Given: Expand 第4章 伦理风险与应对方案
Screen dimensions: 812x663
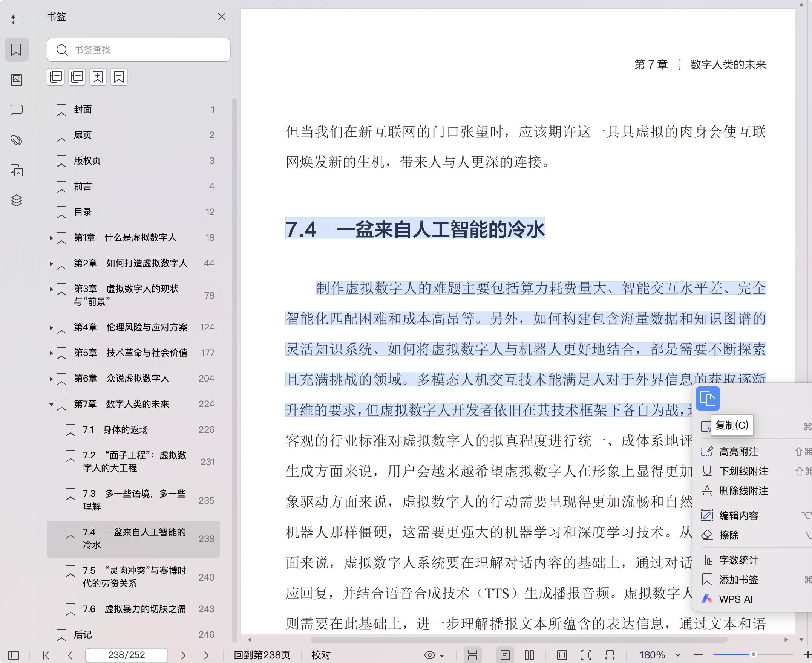Looking at the screenshot, I should click(51, 327).
